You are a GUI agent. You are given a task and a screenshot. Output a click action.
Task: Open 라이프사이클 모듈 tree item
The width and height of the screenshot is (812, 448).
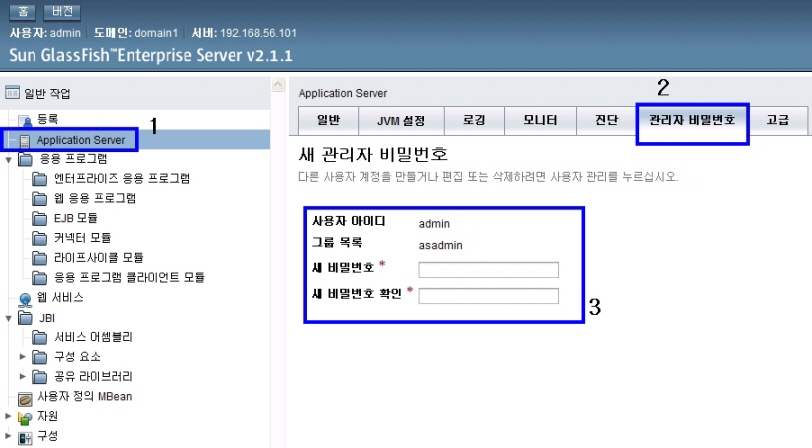tap(98, 257)
